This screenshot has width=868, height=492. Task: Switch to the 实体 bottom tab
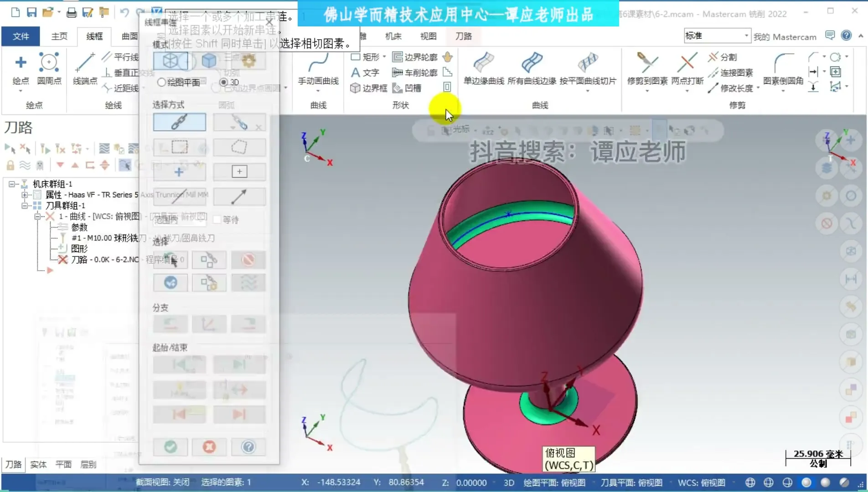(x=38, y=464)
